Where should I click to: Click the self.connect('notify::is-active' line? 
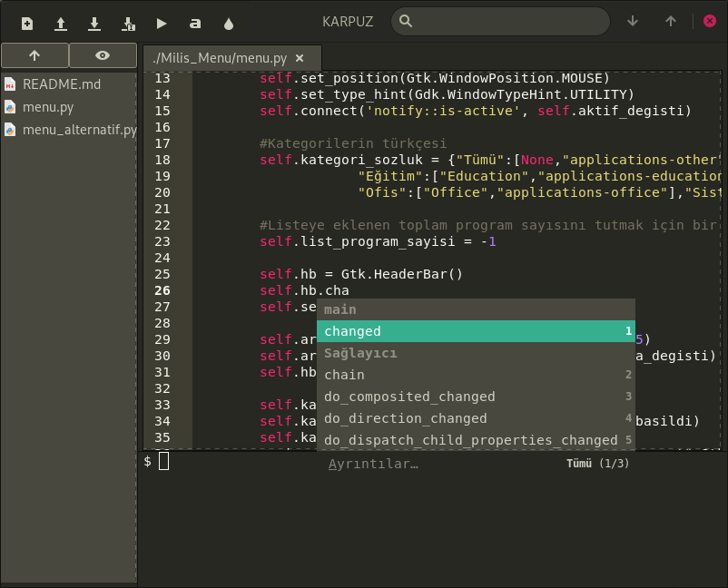476,111
